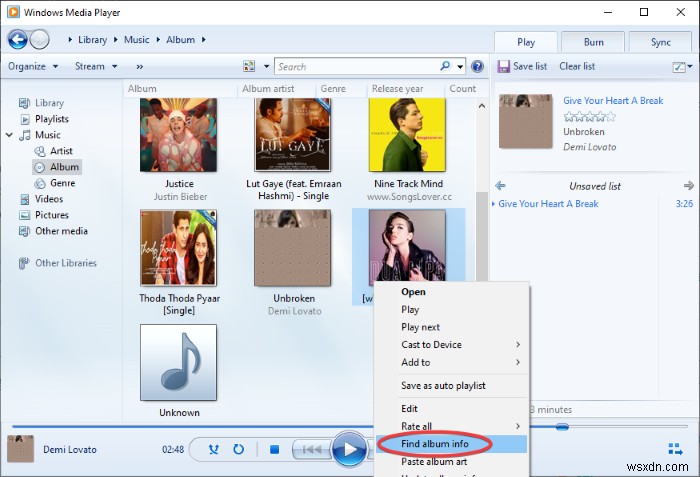Click Music in the breadcrumb
700x477 pixels.
click(136, 39)
